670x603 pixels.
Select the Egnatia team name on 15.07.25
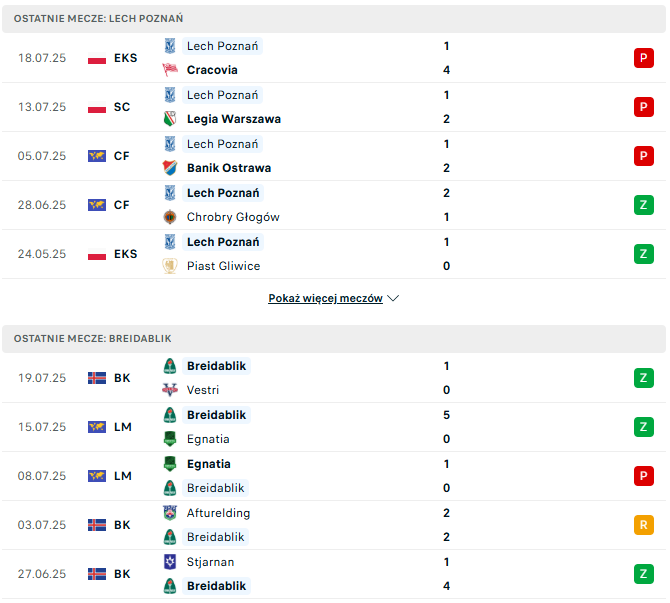tap(208, 439)
